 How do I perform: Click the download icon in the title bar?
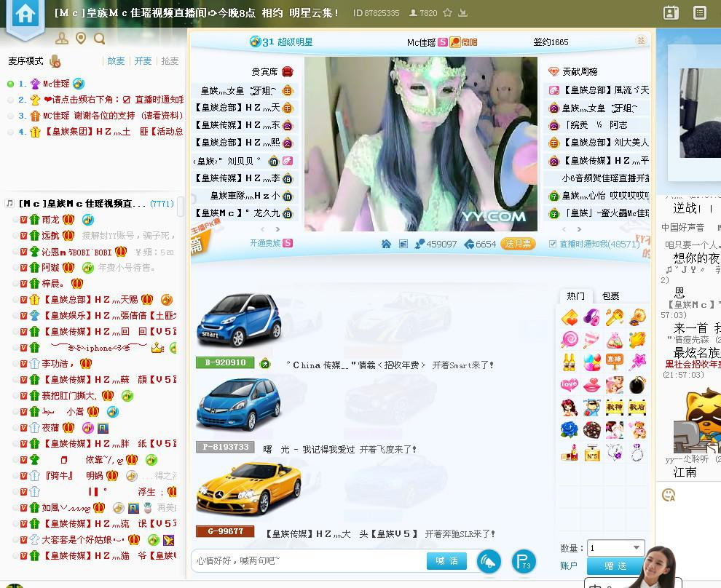coord(462,13)
